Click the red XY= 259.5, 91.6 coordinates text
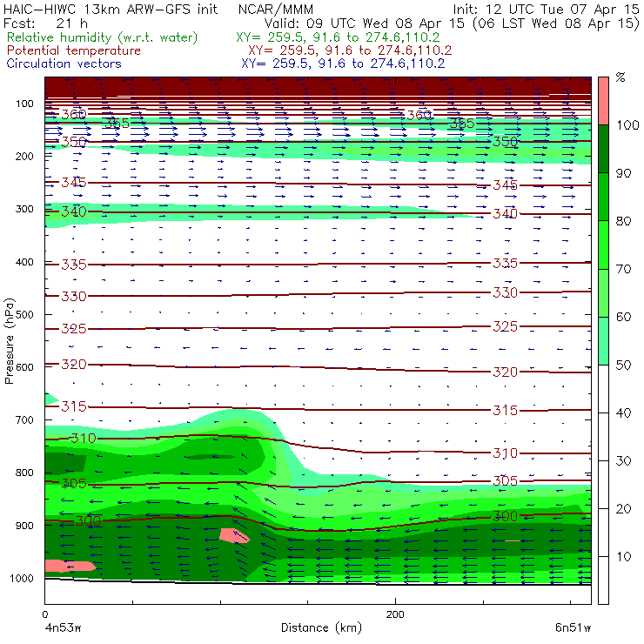Viewport: 644px width, 644px height. click(x=350, y=50)
